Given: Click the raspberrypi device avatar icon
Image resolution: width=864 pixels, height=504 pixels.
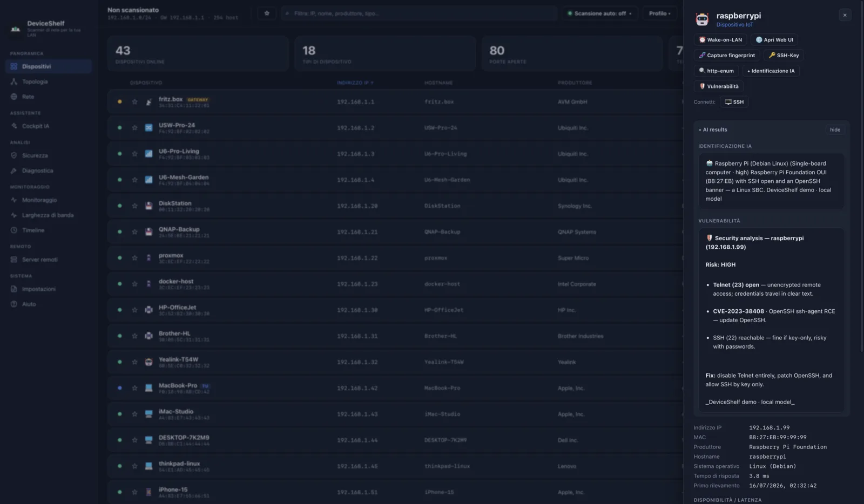Looking at the screenshot, I should click(x=702, y=19).
